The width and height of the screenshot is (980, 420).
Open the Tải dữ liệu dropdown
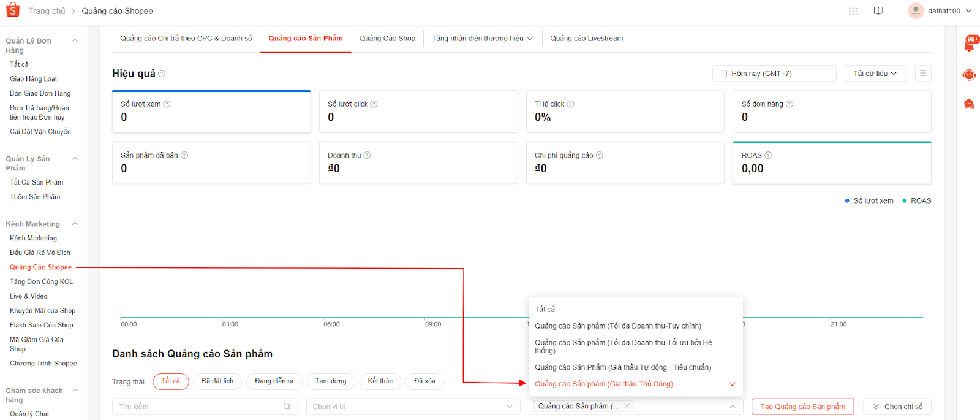click(875, 74)
